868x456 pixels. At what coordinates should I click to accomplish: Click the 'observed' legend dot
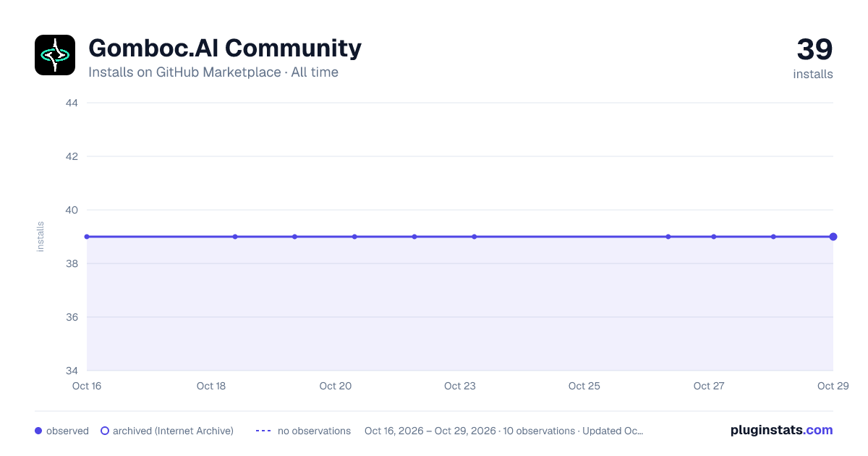click(38, 431)
